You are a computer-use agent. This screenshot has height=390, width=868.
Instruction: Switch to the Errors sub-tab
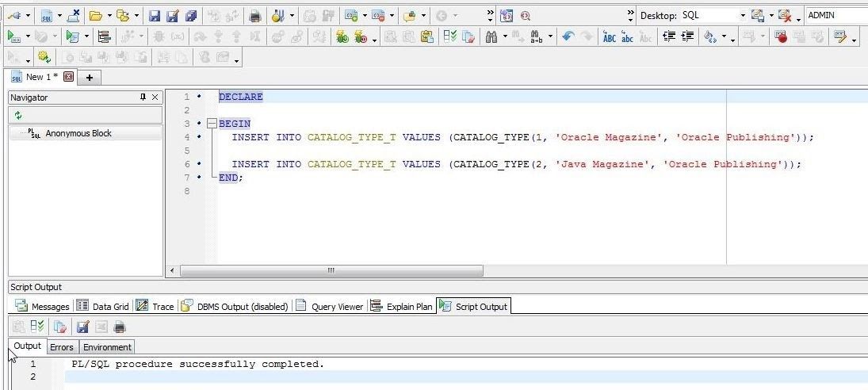tap(62, 347)
